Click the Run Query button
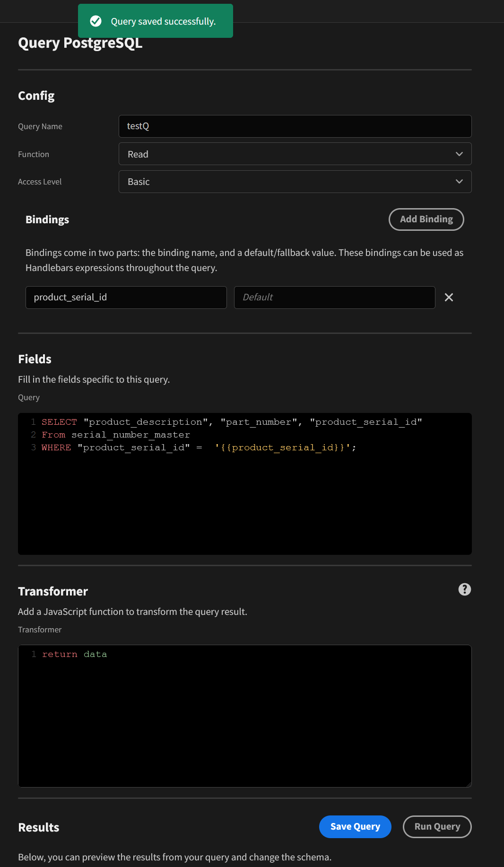 [x=437, y=826]
